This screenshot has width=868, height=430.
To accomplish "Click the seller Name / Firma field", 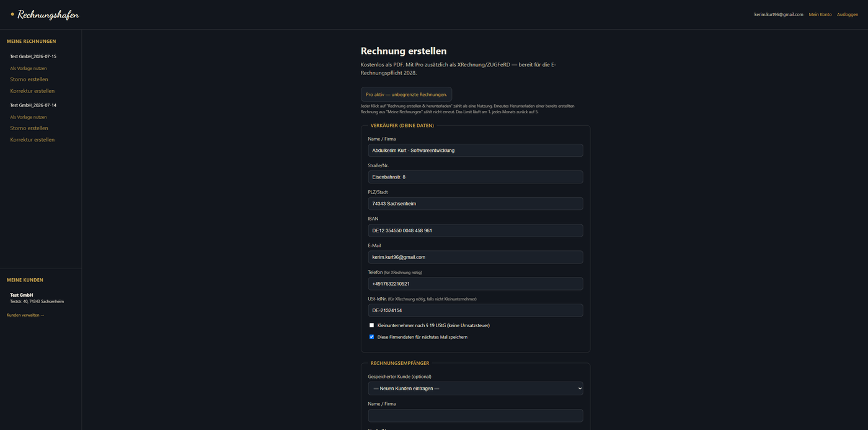I will 476,151.
